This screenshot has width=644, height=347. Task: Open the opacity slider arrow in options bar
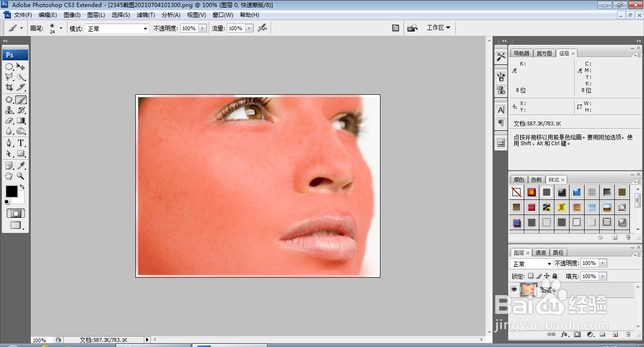click(203, 28)
